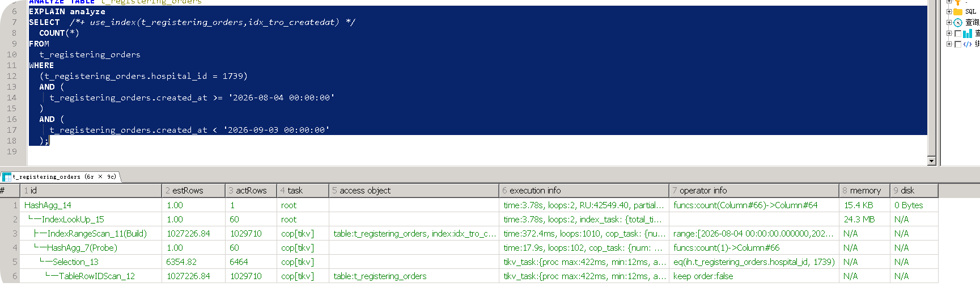Click the access object cell of IndexRangeScan_11
980x295 pixels.
click(x=414, y=234)
